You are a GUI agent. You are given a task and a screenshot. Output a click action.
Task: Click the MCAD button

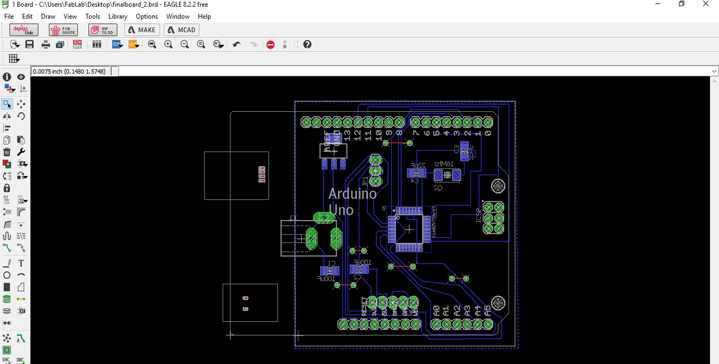pos(182,30)
